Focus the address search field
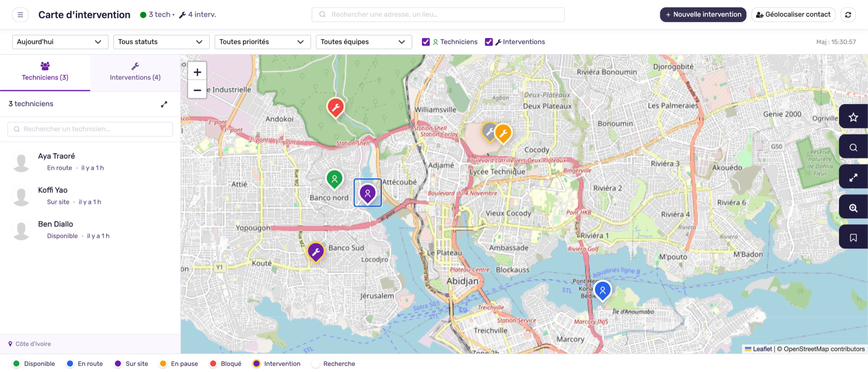The image size is (868, 372). [x=438, y=14]
